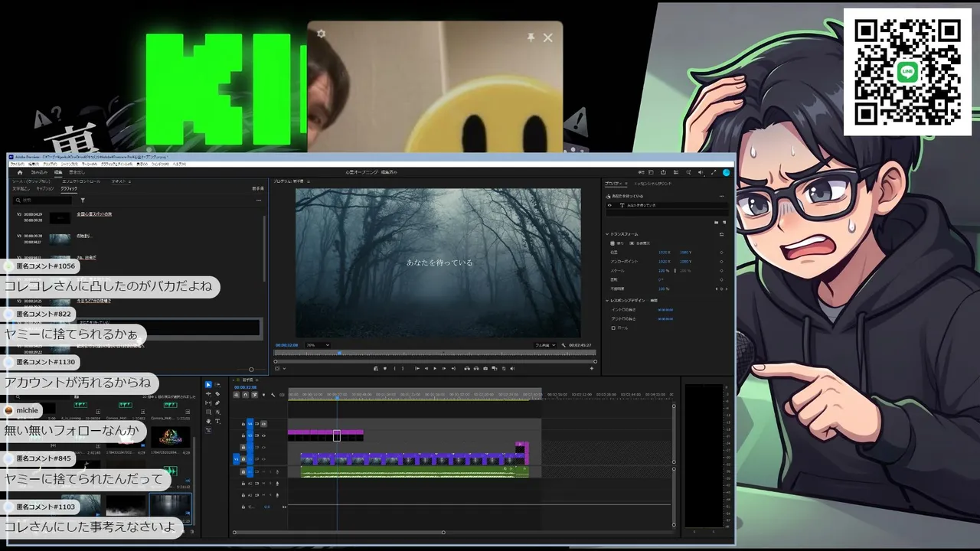
Task: Open the File menu
Action: point(17,164)
